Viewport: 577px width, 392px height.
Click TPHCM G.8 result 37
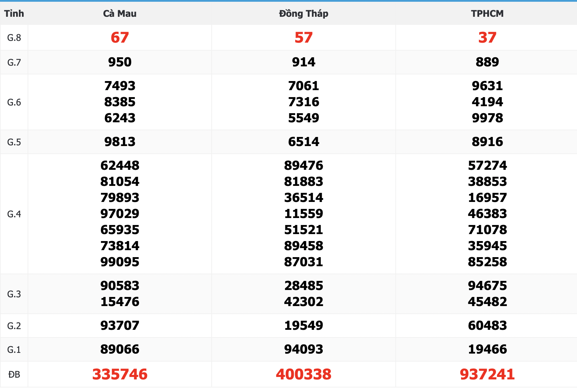(487, 37)
